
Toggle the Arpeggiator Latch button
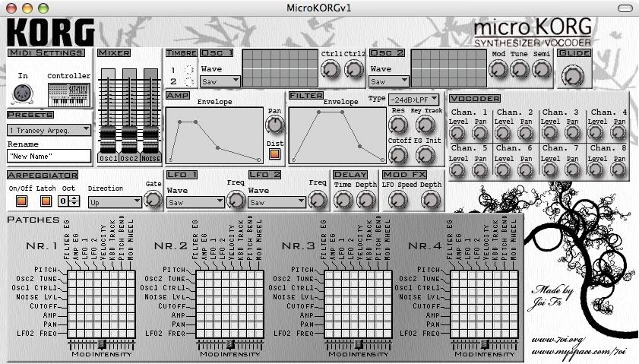pyautogui.click(x=46, y=201)
